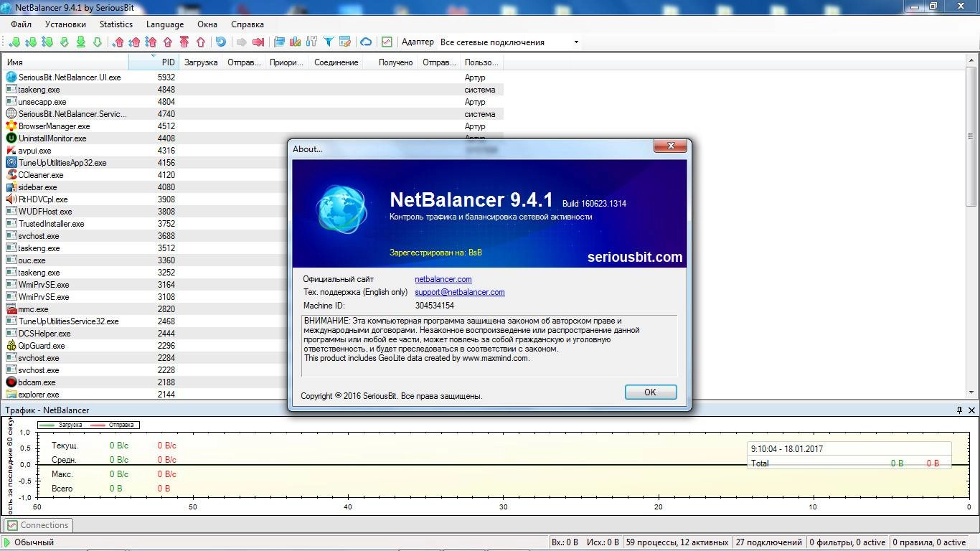Click the grey right arrow toolbar icon

[241, 42]
